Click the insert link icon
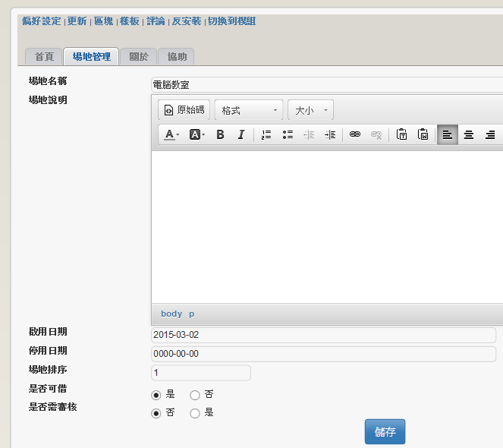 (354, 135)
